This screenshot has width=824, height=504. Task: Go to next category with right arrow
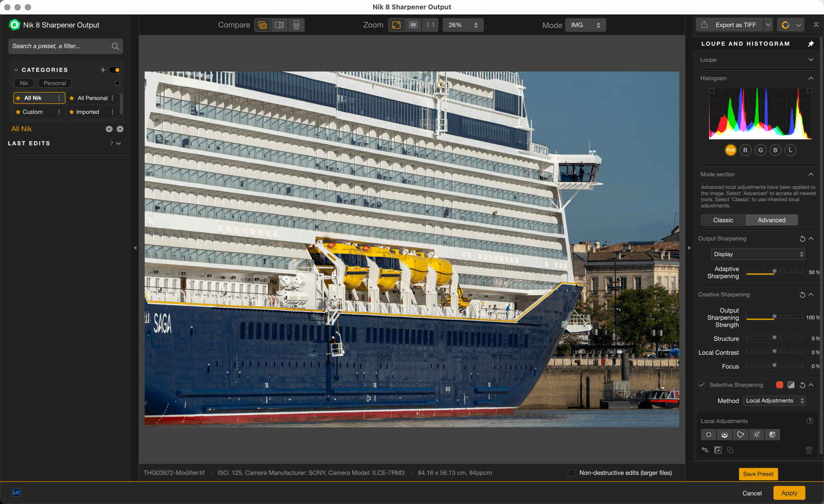[120, 129]
